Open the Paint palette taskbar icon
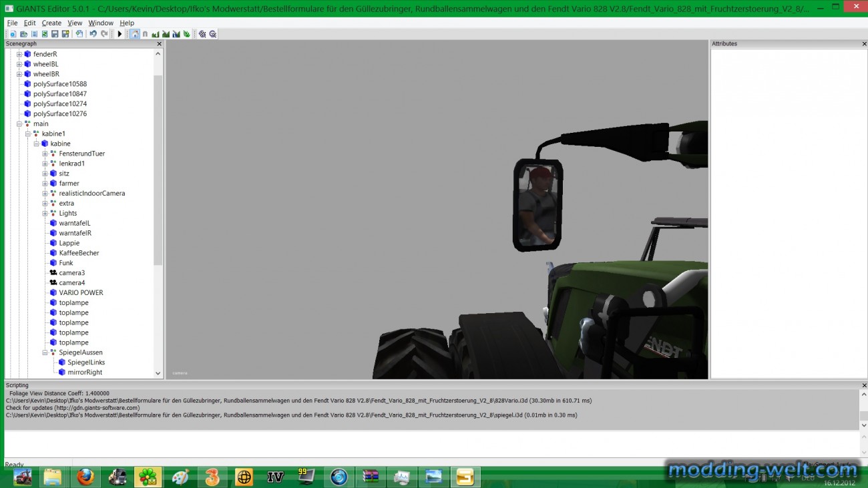The height and width of the screenshot is (488, 868). pyautogui.click(x=180, y=477)
